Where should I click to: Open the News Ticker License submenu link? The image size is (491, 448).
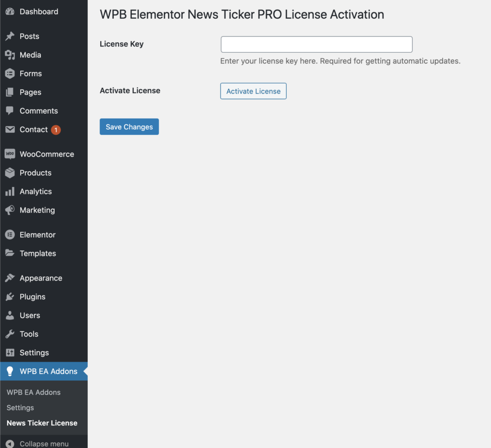pos(42,423)
